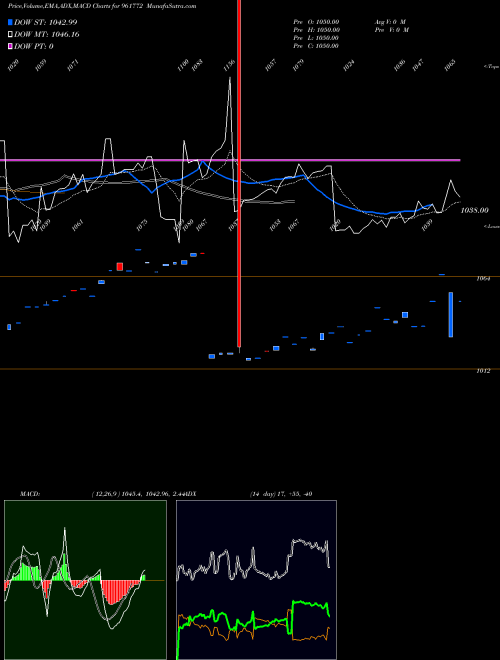Click the 'Pre L: 1050.00' value

pos(316,38)
